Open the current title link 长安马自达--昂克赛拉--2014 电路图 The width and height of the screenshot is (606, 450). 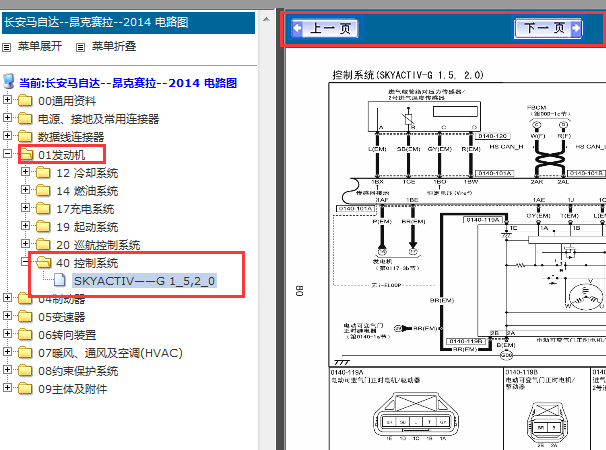(x=128, y=83)
